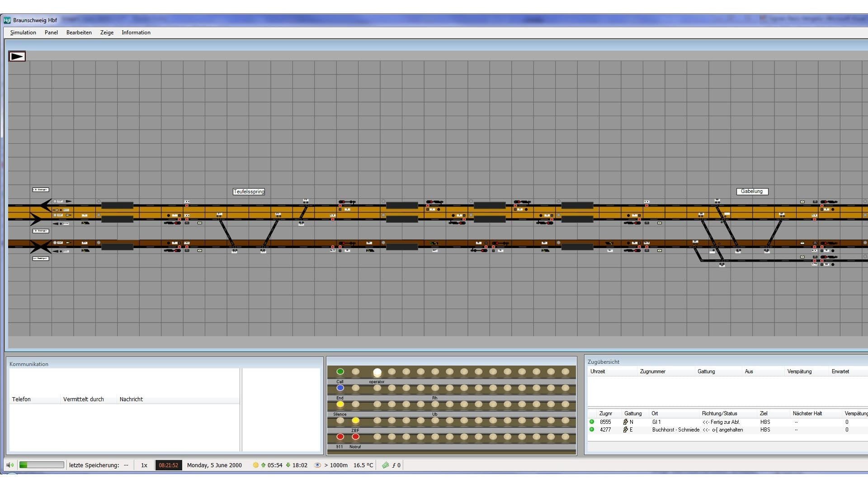Click the eye visibility icon

[x=317, y=465]
